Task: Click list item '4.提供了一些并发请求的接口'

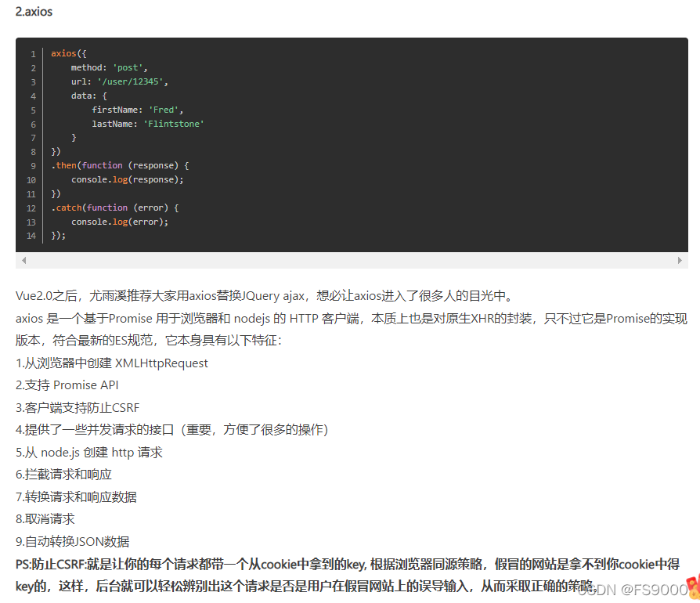Action: [172, 430]
